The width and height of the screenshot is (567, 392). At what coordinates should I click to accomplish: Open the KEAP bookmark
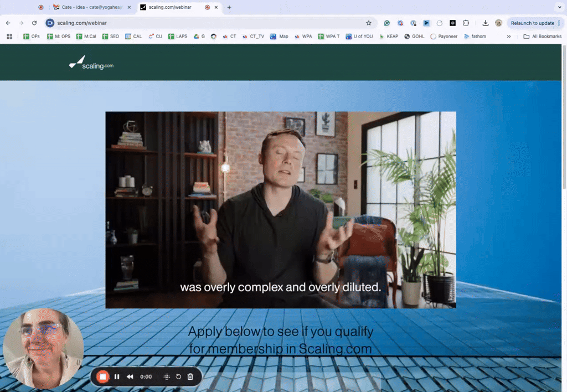389,36
